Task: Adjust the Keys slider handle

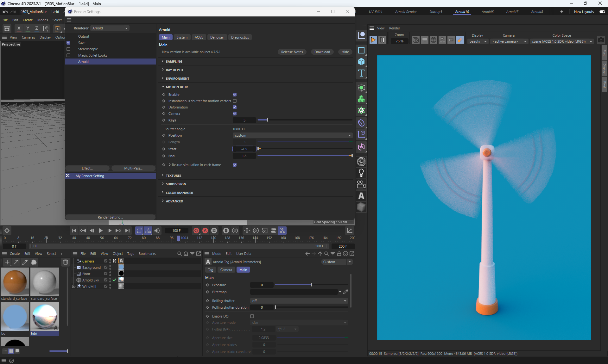Action: (268, 120)
